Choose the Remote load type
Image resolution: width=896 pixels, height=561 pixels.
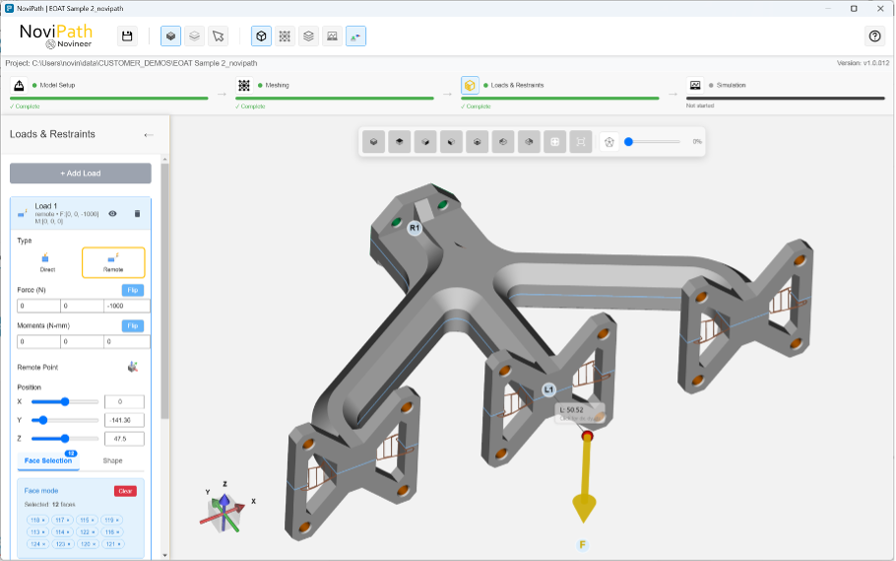point(113,262)
